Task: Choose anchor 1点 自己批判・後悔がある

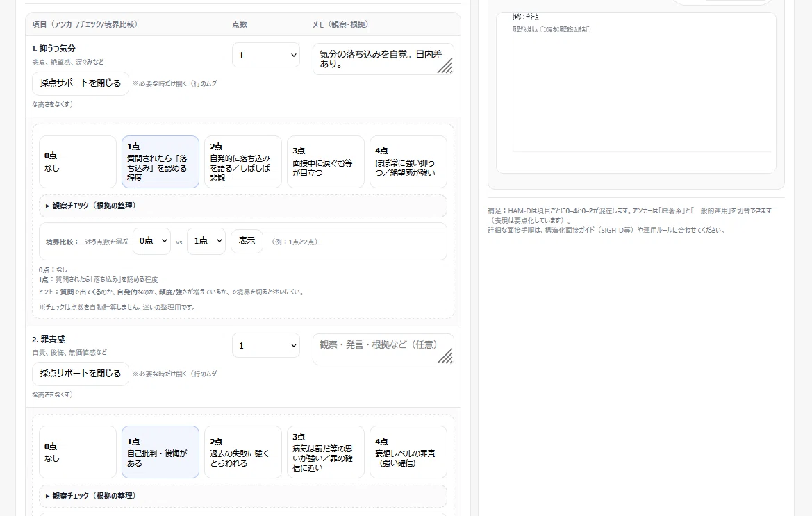Action: pos(160,452)
